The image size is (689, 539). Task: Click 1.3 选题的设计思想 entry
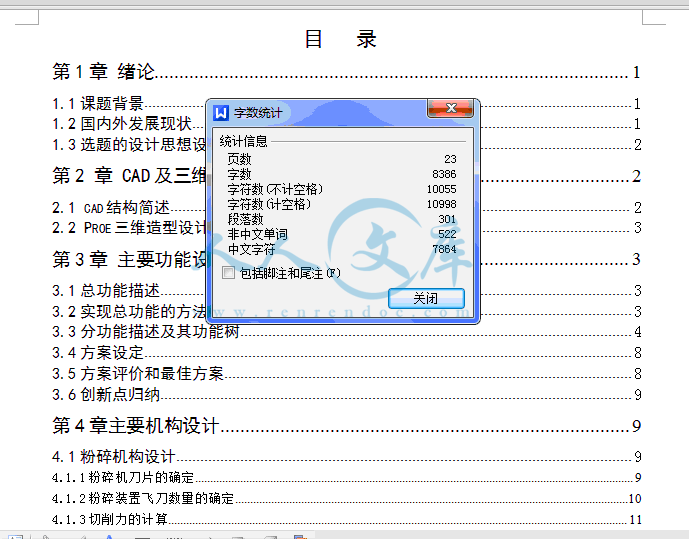click(x=129, y=145)
